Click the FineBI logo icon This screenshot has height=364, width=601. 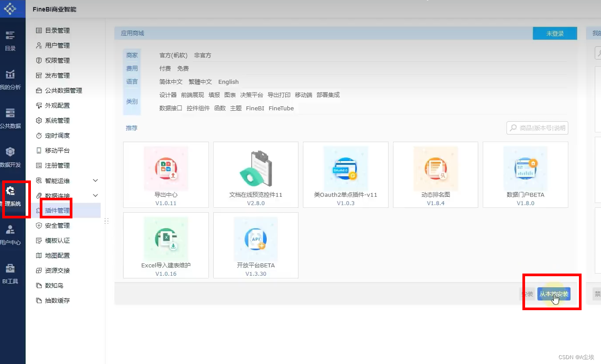click(10, 8)
